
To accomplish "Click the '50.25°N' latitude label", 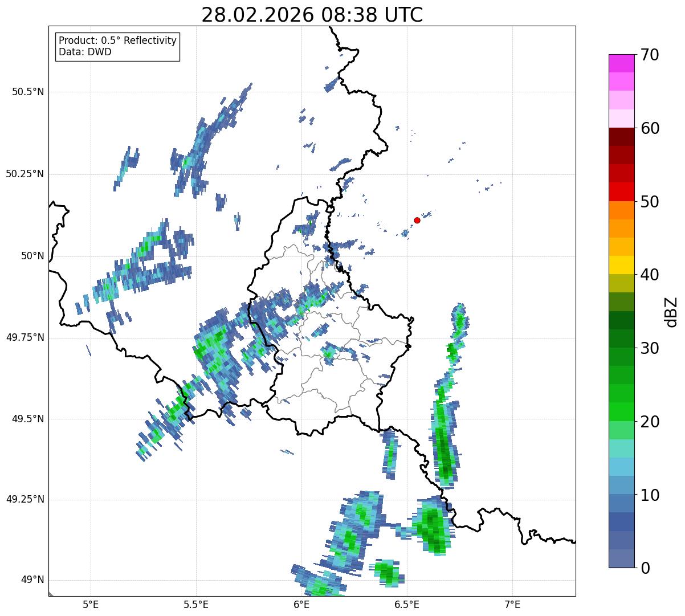I will pyautogui.click(x=25, y=174).
